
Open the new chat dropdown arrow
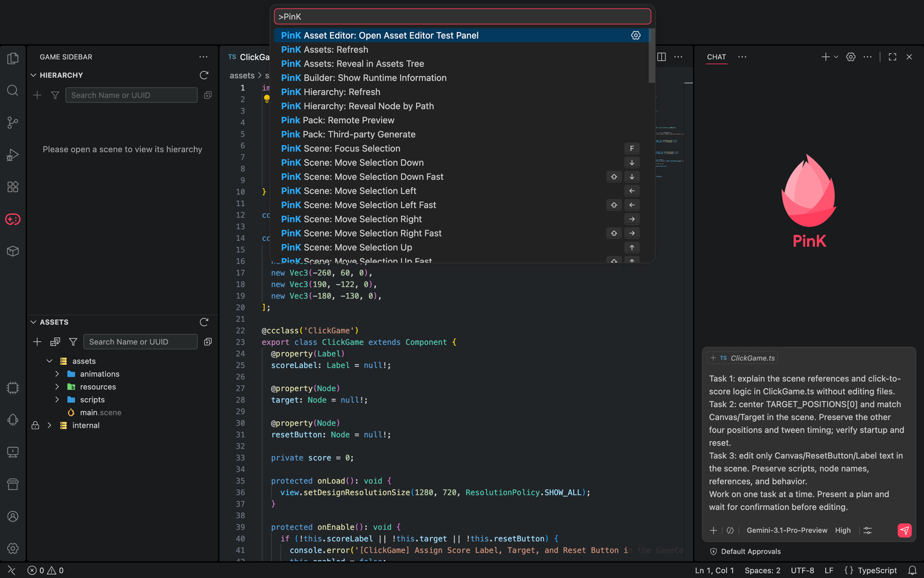coord(836,57)
